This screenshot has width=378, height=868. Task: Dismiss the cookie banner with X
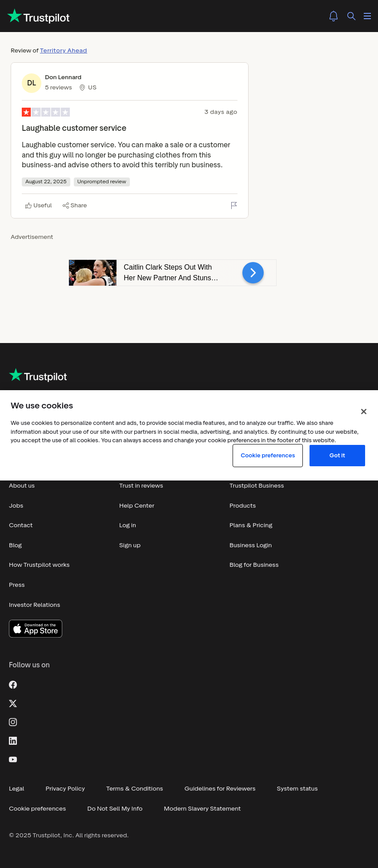[364, 412]
